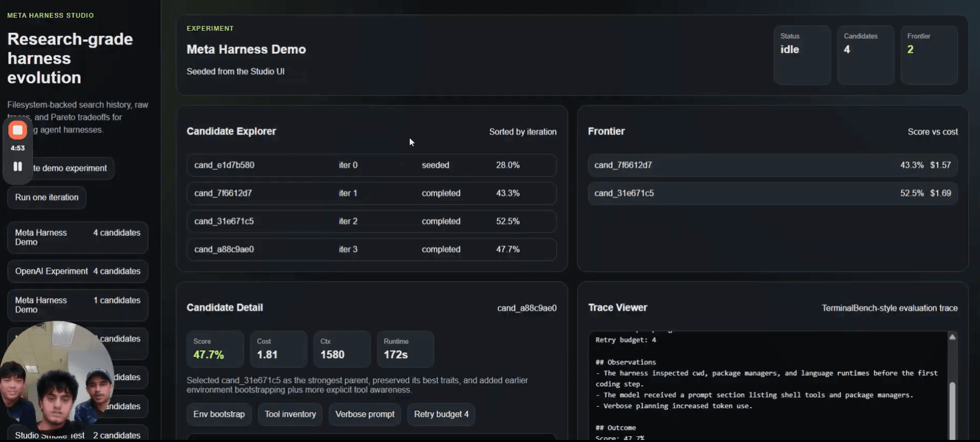Click the Trace Viewer scrollbar thumb

952,410
